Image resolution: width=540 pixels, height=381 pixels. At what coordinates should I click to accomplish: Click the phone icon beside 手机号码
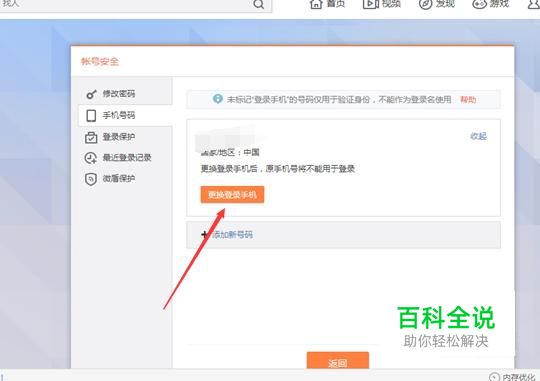click(91, 116)
